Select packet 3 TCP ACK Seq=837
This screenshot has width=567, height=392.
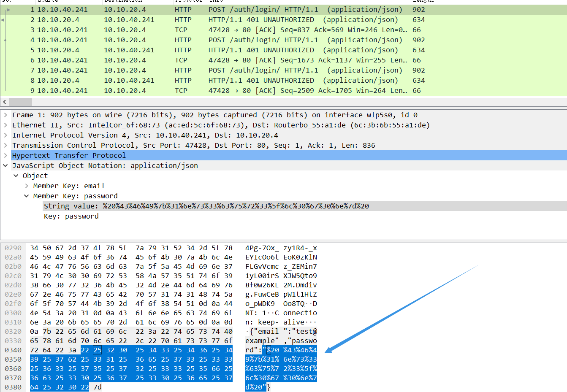pos(283,30)
